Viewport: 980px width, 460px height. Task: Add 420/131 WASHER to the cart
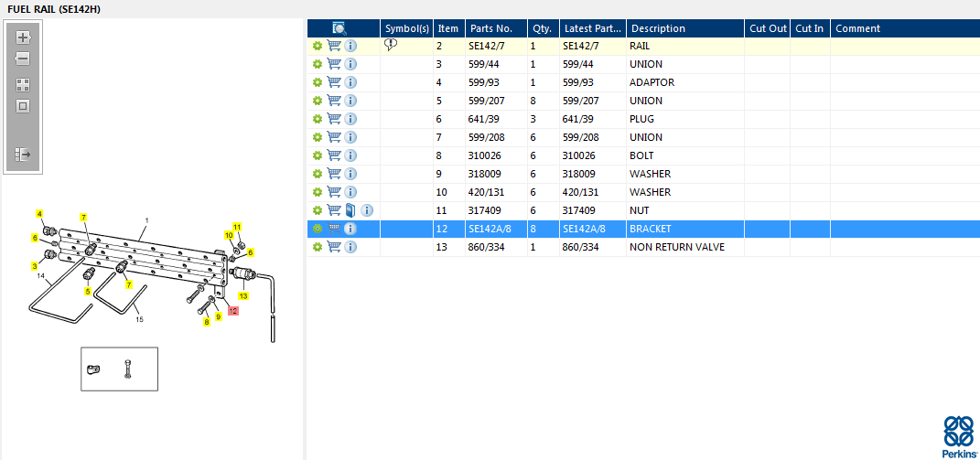click(334, 192)
